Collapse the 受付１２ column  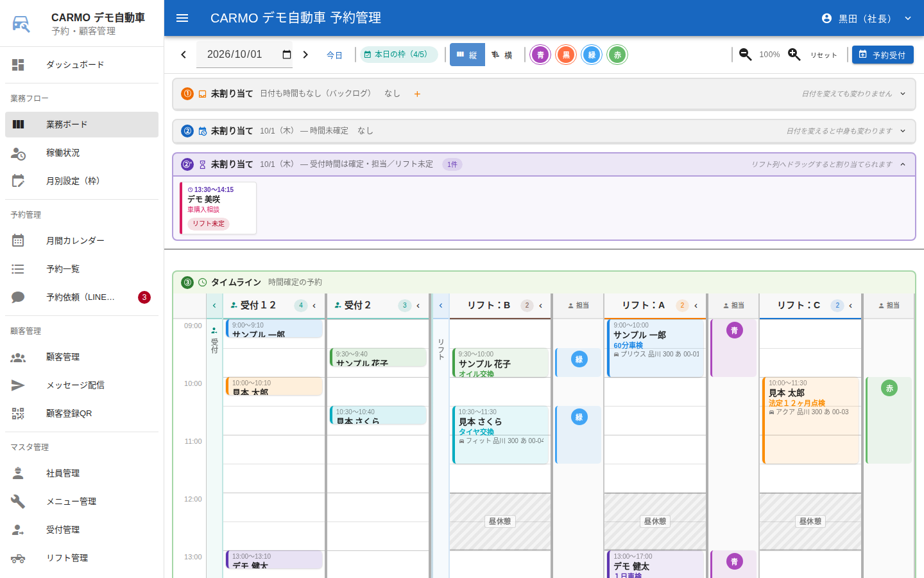(314, 306)
